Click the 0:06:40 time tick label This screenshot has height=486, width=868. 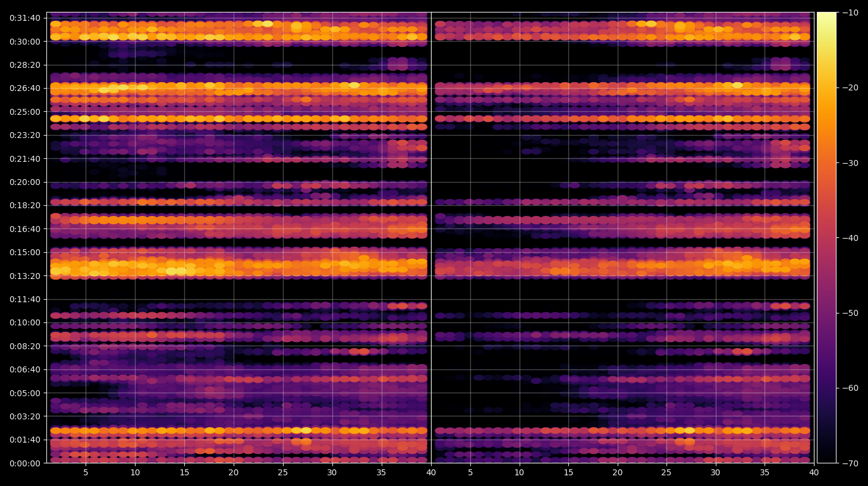[25, 369]
